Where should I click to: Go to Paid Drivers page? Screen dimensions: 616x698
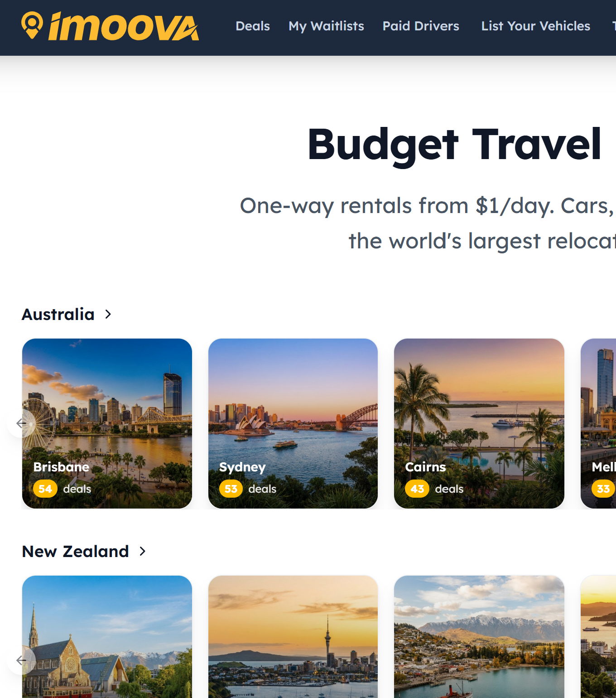tap(421, 26)
